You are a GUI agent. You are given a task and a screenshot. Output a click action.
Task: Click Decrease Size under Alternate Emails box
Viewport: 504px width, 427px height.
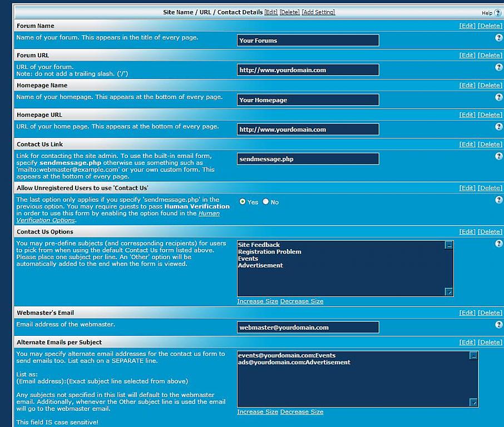click(302, 412)
